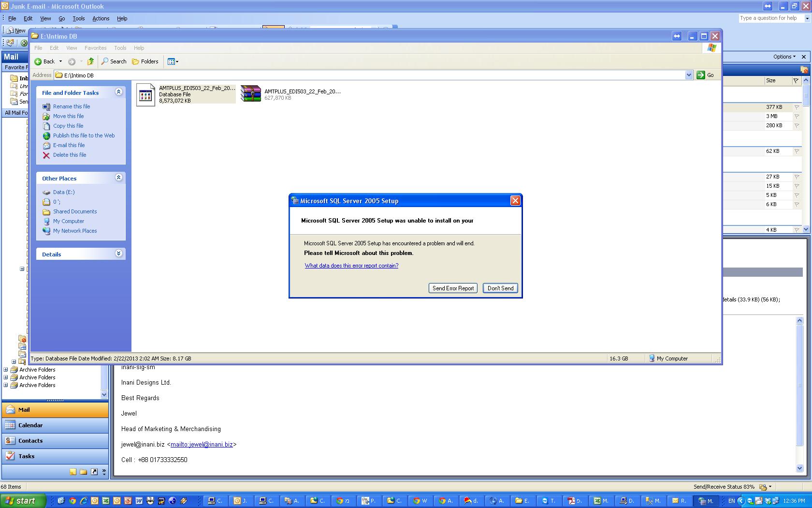The height and width of the screenshot is (508, 812).
Task: Click the flag on the 62 KB message
Action: pyautogui.click(x=797, y=151)
